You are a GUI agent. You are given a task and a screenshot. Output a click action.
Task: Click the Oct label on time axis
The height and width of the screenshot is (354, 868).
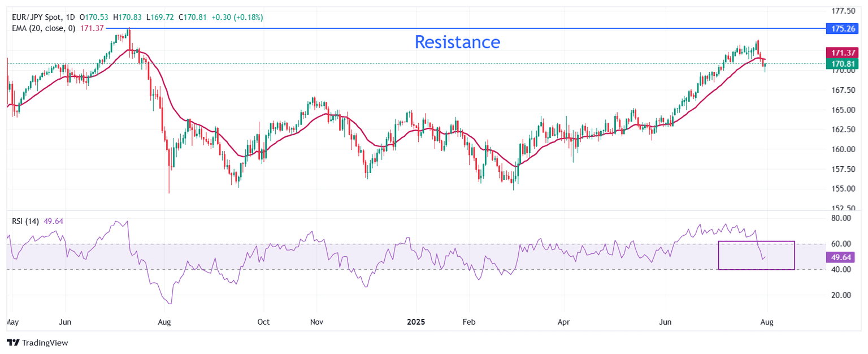pos(263,322)
